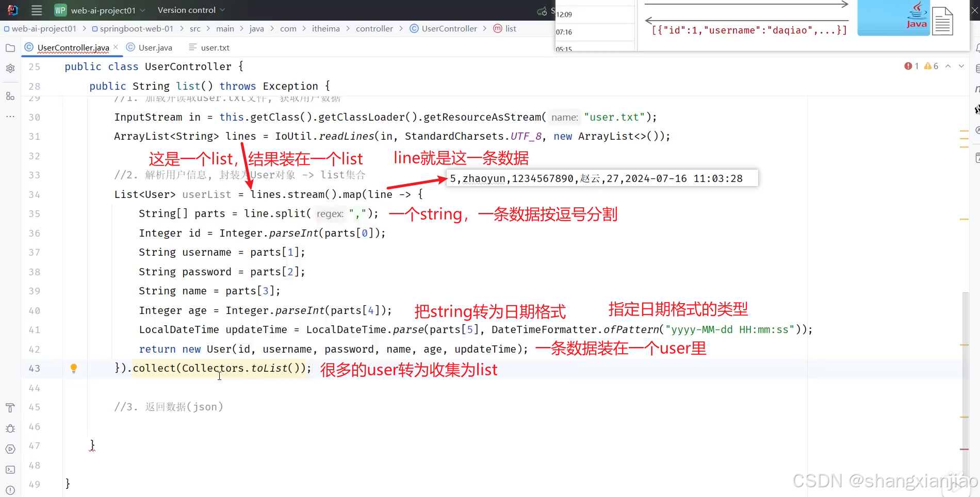Click the "user.txt" string literal
This screenshot has width=980, height=497.
point(614,117)
